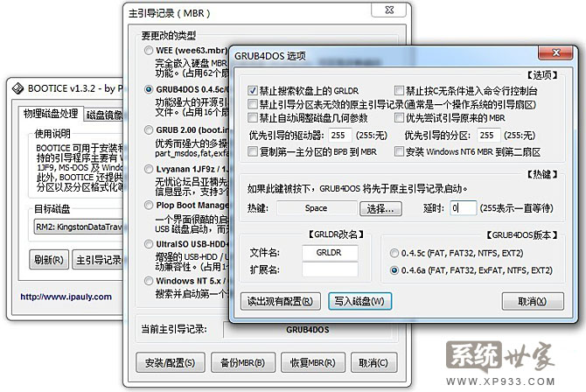Enable 禁止按C无条件进入命令行控制台 option

[399, 90]
